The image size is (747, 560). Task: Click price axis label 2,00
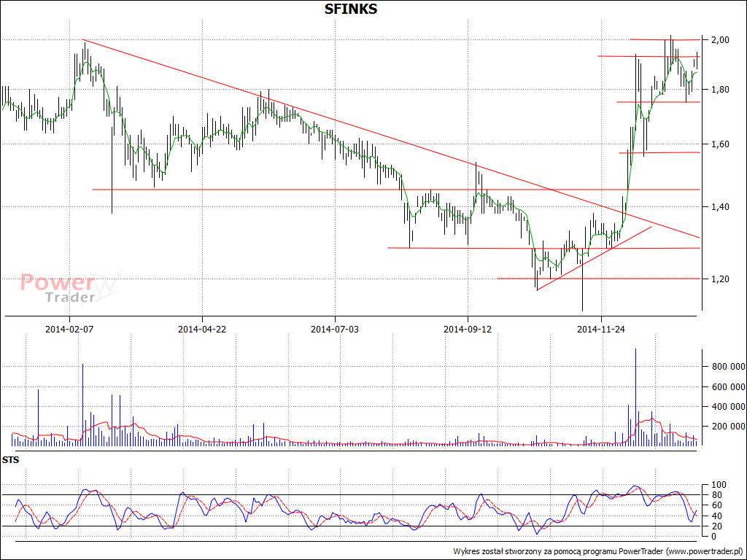click(720, 39)
